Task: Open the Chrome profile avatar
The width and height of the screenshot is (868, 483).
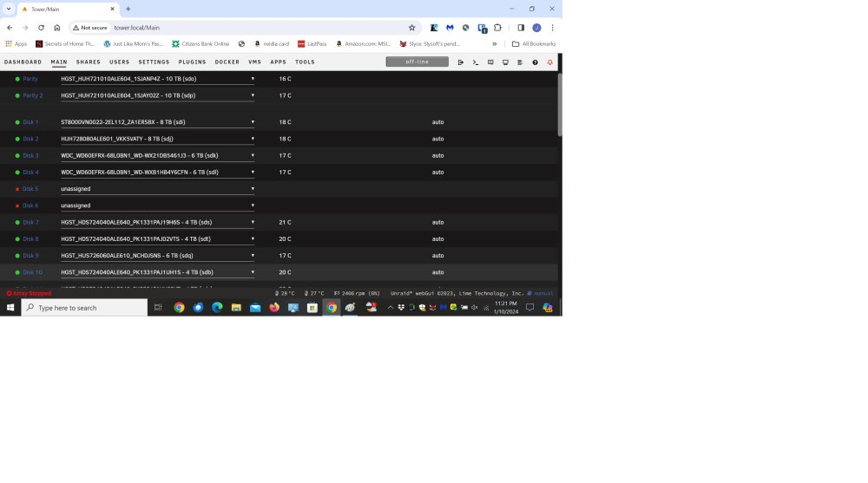Action: point(536,28)
